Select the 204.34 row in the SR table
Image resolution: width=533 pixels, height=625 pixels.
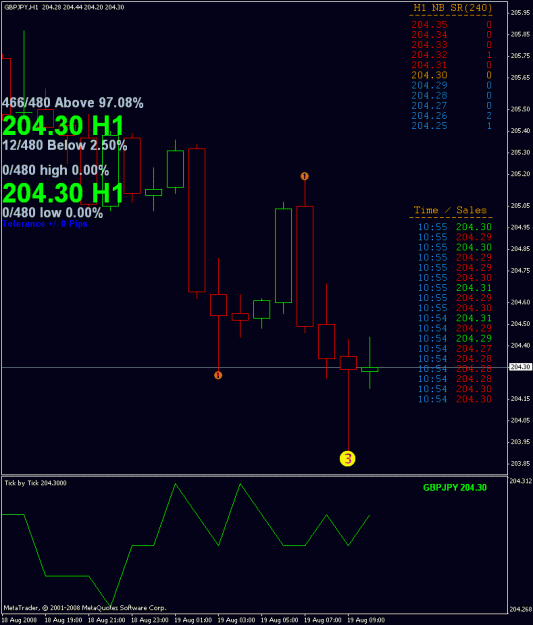451,35
